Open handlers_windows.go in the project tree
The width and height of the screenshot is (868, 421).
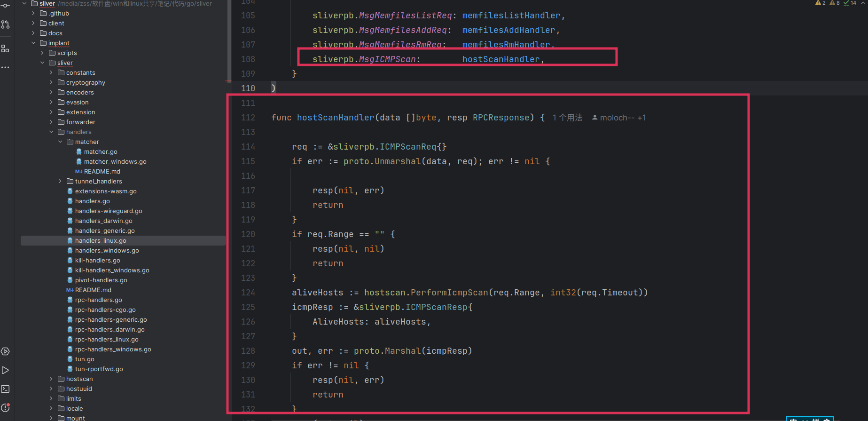[107, 250]
